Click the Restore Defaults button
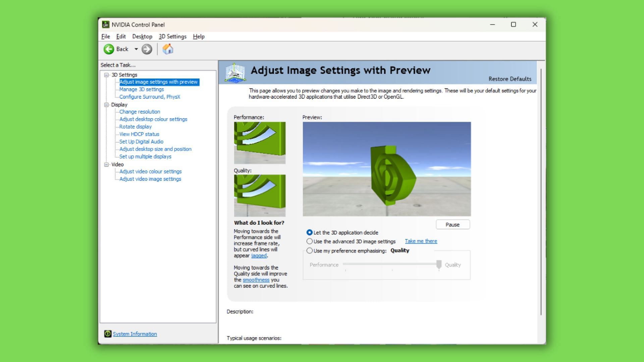Viewport: 644px width, 362px height. pyautogui.click(x=509, y=79)
